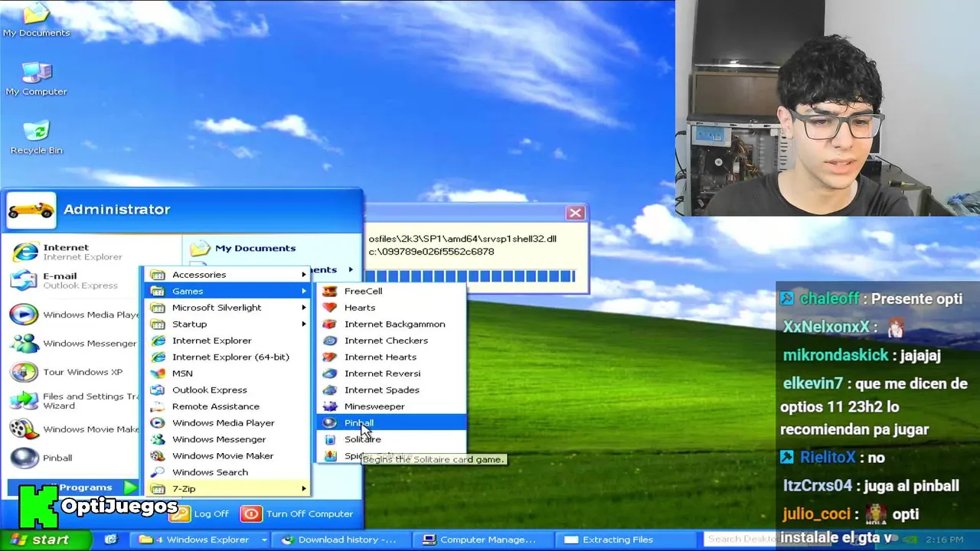Click the FreeCell game icon
980x551 pixels.
(x=330, y=291)
